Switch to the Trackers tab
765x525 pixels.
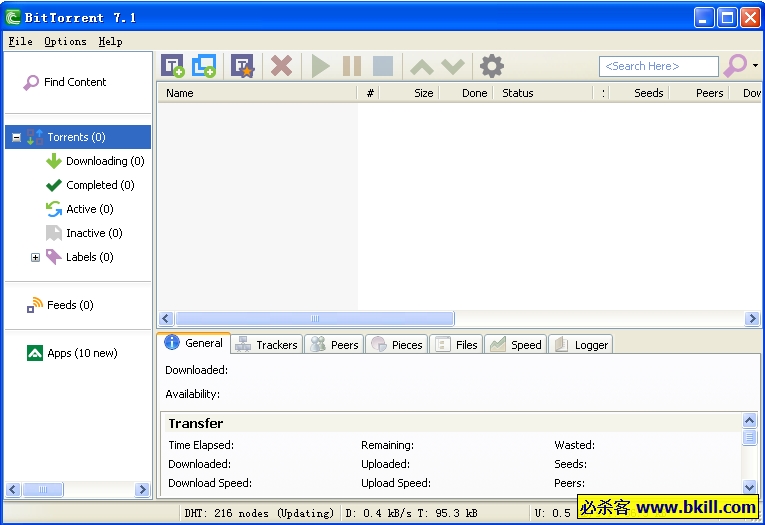point(267,344)
